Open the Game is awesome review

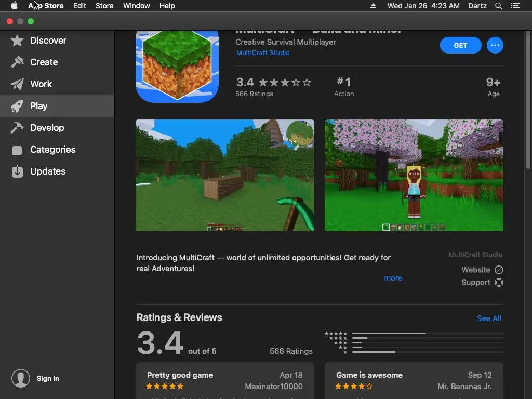coord(414,381)
